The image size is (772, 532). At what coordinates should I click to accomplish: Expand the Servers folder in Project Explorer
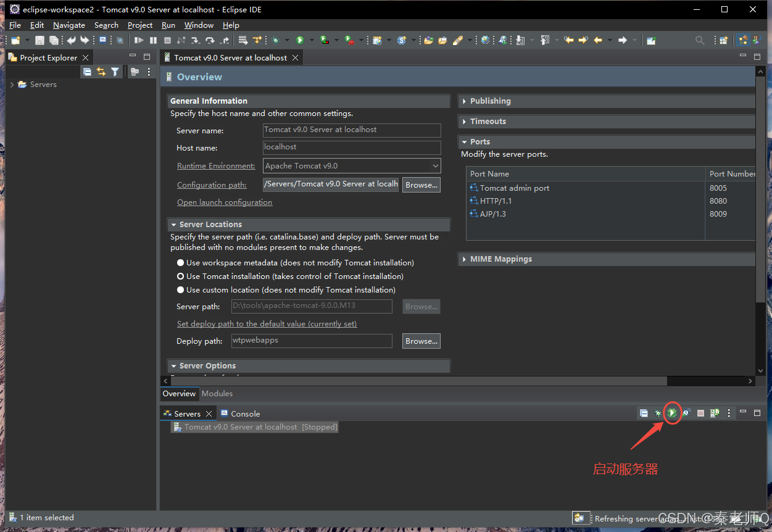pyautogui.click(x=12, y=85)
